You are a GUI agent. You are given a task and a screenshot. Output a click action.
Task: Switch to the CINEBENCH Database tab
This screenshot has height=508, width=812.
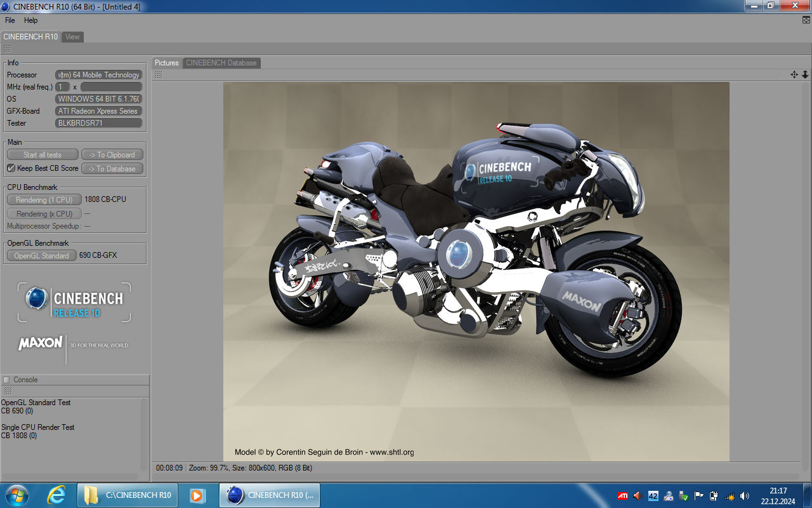pos(221,63)
